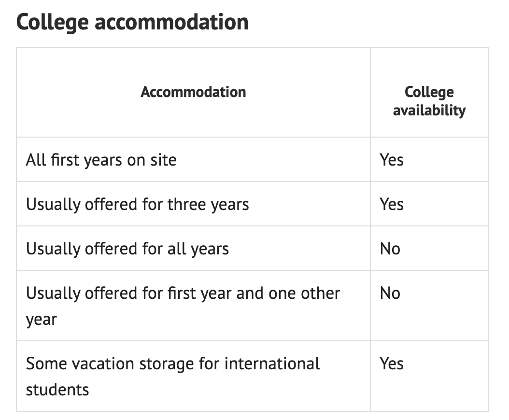Click No value for offered all years row

click(390, 249)
